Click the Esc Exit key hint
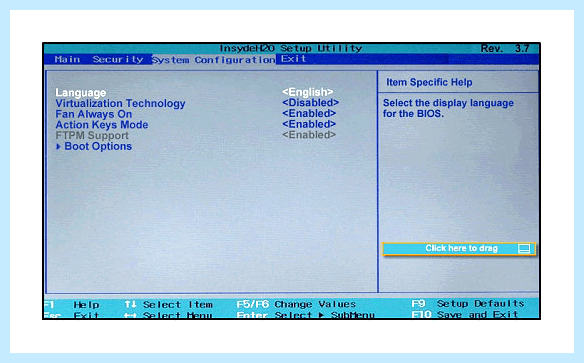 pos(72,315)
